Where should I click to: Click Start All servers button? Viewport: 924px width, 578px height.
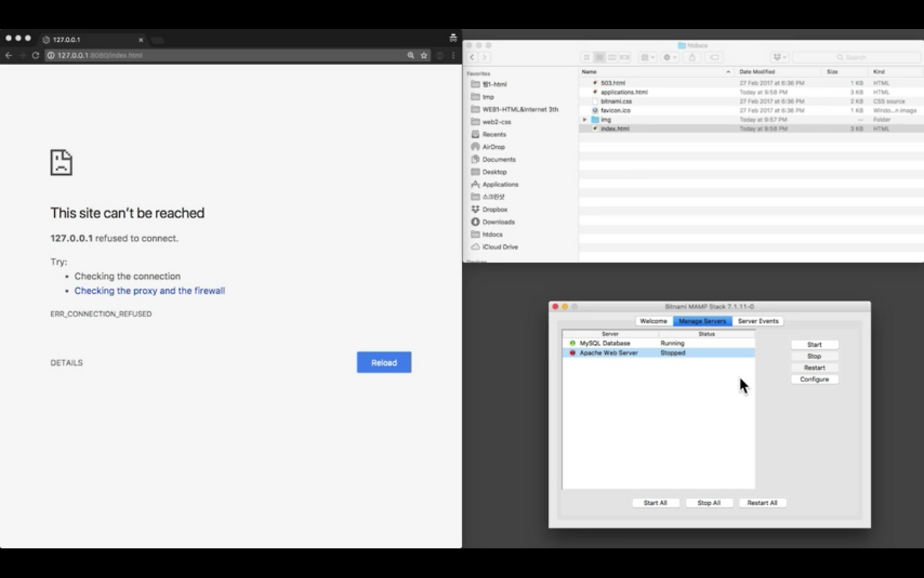pos(655,503)
